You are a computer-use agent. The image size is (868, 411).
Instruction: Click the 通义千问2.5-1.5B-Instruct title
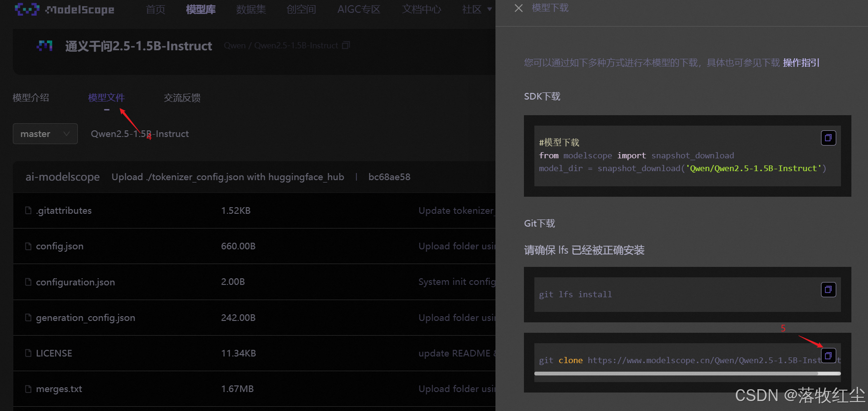[139, 46]
